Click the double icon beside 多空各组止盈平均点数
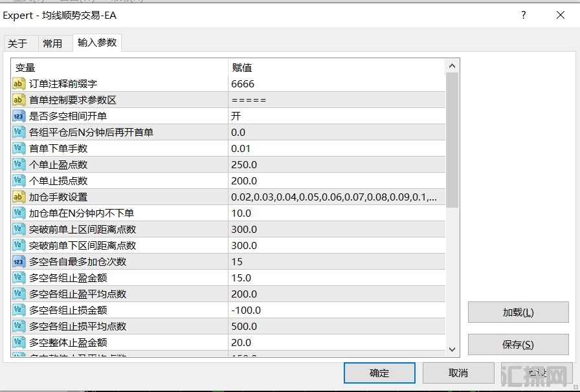This screenshot has width=580, height=392. click(19, 294)
